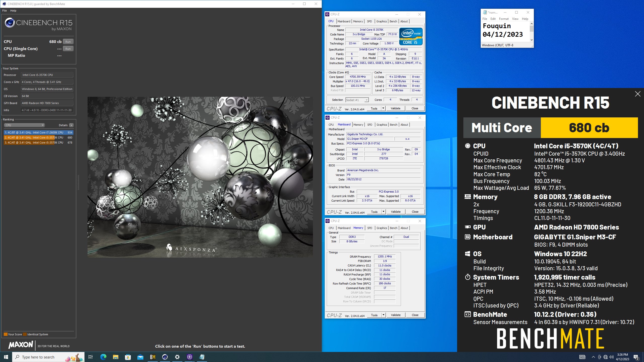The width and height of the screenshot is (644, 362).
Task: Switch to Cinebench via its taskbar icon
Action: click(x=165, y=357)
